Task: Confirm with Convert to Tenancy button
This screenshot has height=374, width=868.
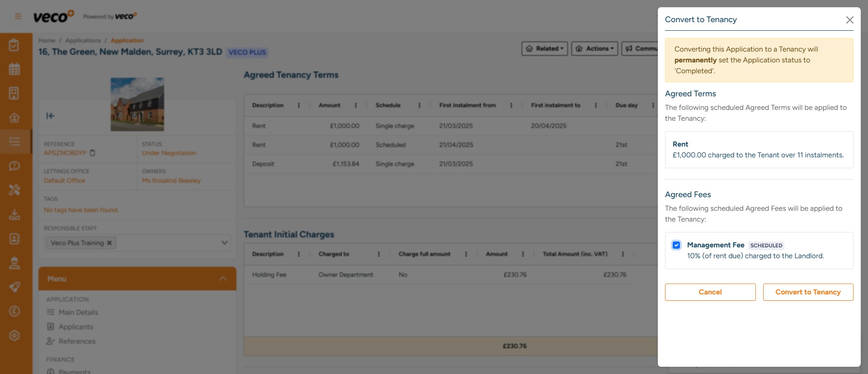Action: coord(808,292)
